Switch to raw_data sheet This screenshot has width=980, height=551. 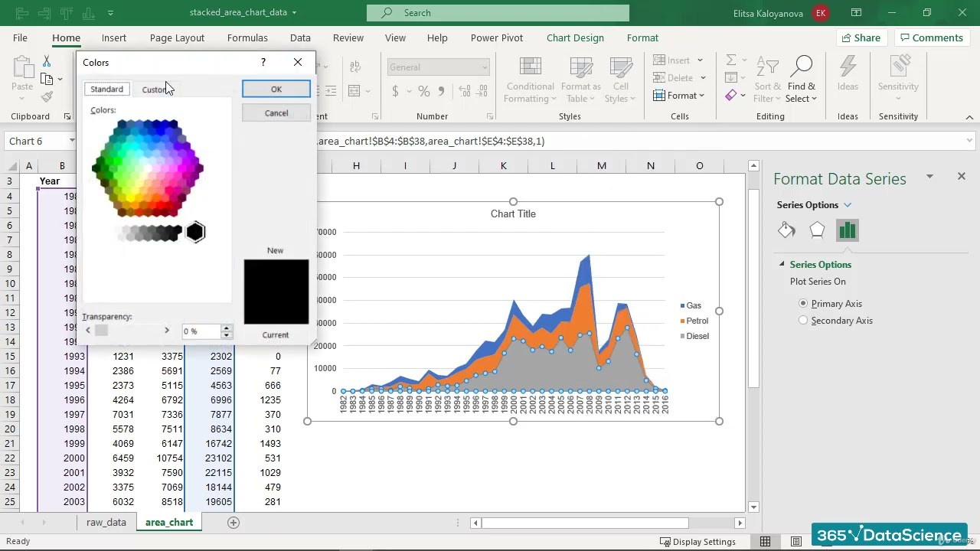106,523
